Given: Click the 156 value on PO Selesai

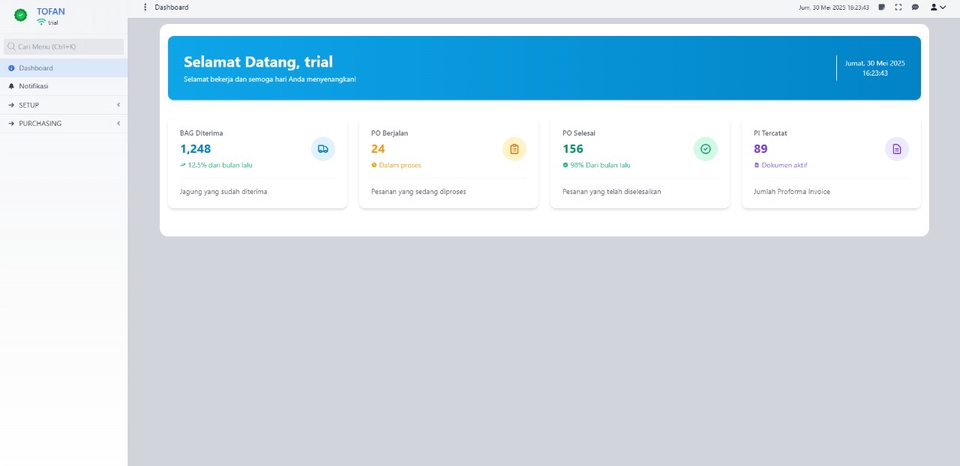Looking at the screenshot, I should pyautogui.click(x=573, y=149).
